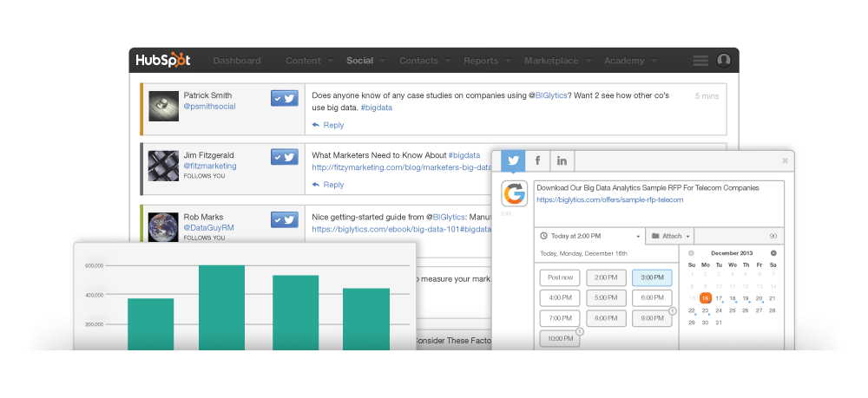The width and height of the screenshot is (868, 398).
Task: Open the @fitzmarketing handle link
Action: pos(210,166)
